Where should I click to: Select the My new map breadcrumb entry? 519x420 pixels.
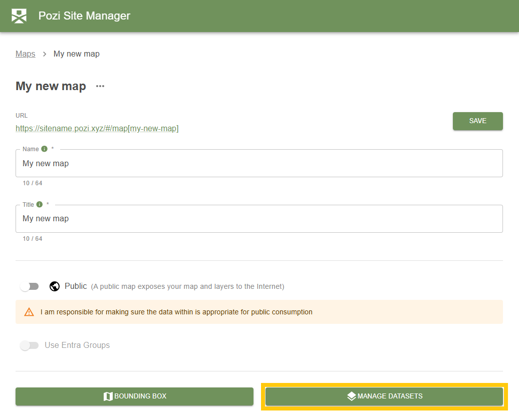pyautogui.click(x=76, y=54)
